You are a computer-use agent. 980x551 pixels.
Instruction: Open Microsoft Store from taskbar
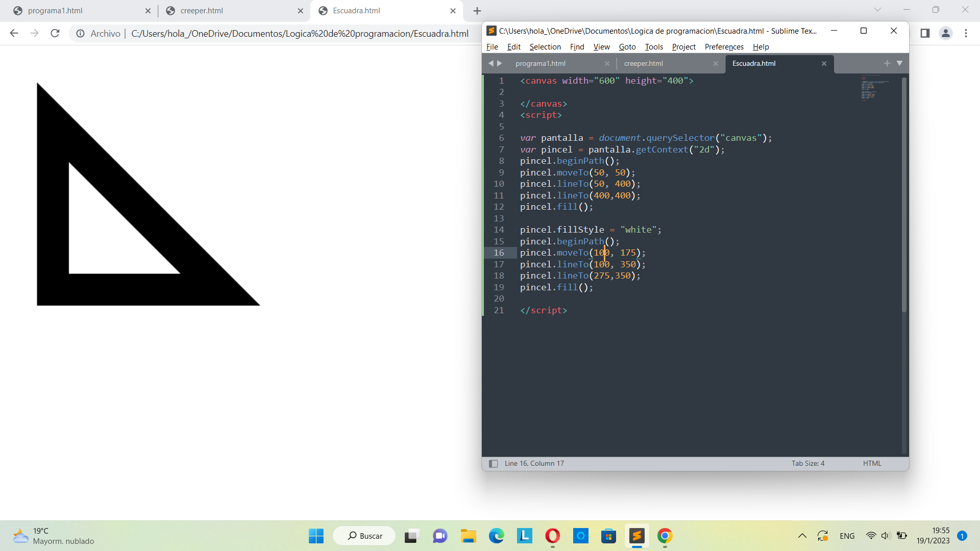(x=608, y=536)
